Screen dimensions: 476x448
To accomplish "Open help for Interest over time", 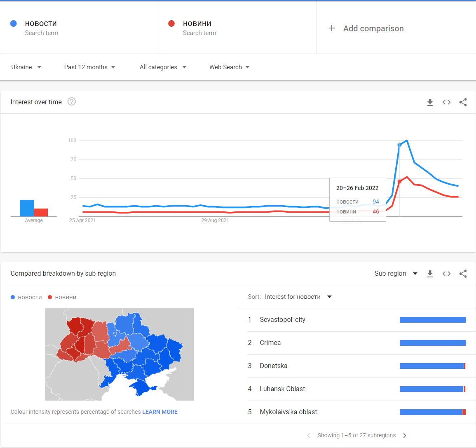I will tap(72, 101).
